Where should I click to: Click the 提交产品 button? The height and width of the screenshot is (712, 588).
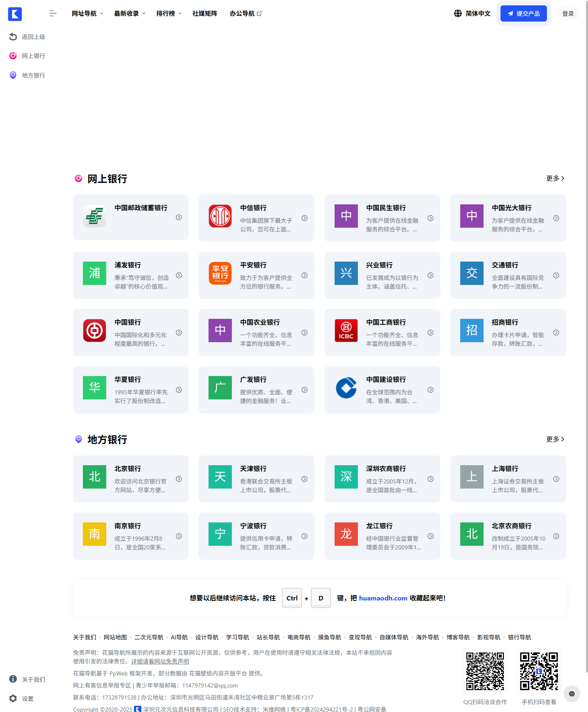[523, 14]
